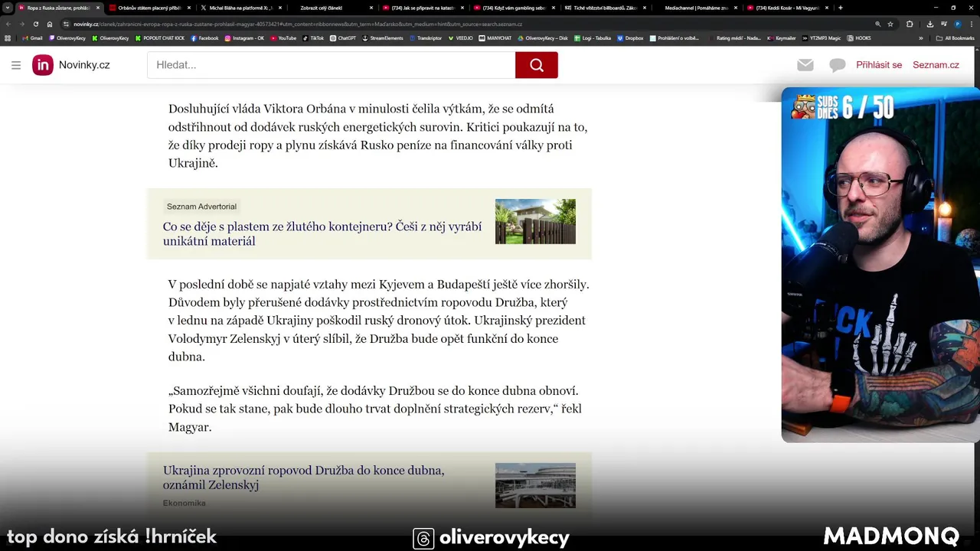The image size is (980, 551).
Task: Open the Transkriptor bookmark
Action: point(426,37)
